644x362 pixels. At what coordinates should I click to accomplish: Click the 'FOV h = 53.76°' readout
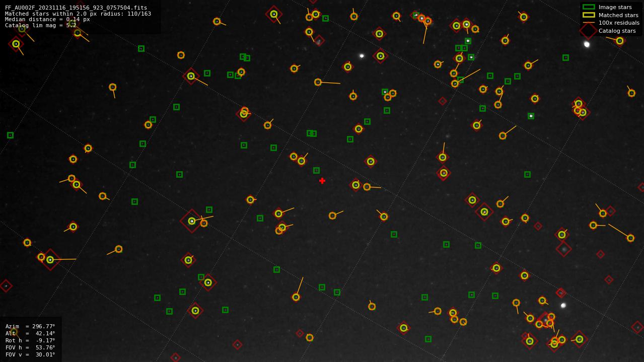click(x=30, y=347)
